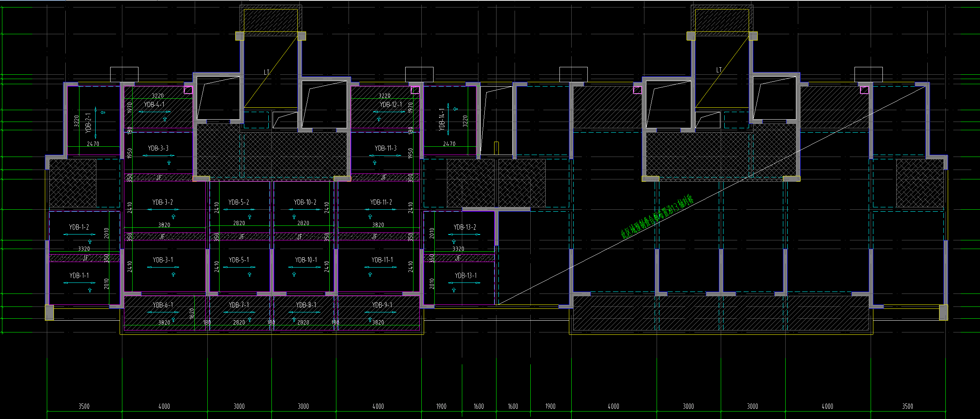Click the YDB-11-1 slab label
Viewport: 980px width, 419px height.
382,260
